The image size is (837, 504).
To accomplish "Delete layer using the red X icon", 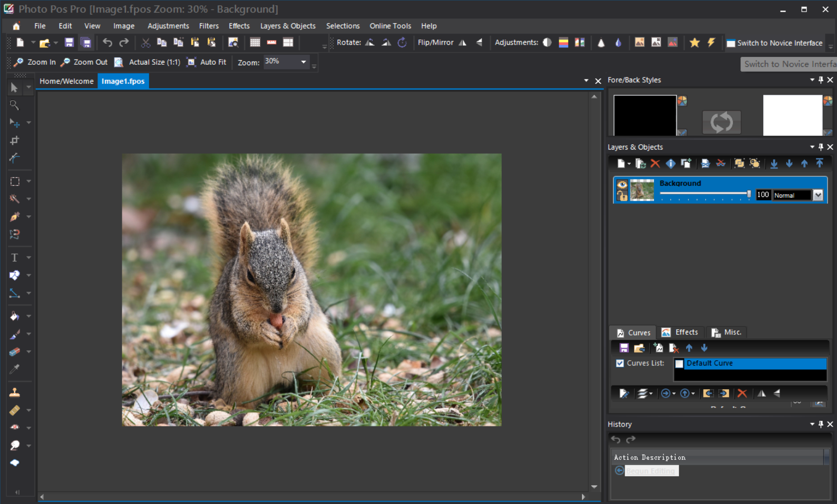I will coord(655,164).
